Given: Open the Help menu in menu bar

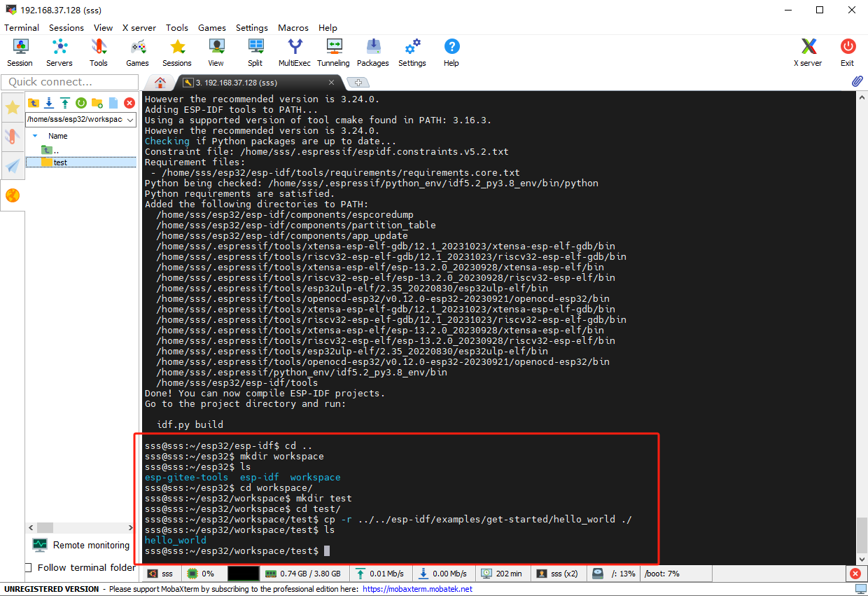Looking at the screenshot, I should click(328, 27).
